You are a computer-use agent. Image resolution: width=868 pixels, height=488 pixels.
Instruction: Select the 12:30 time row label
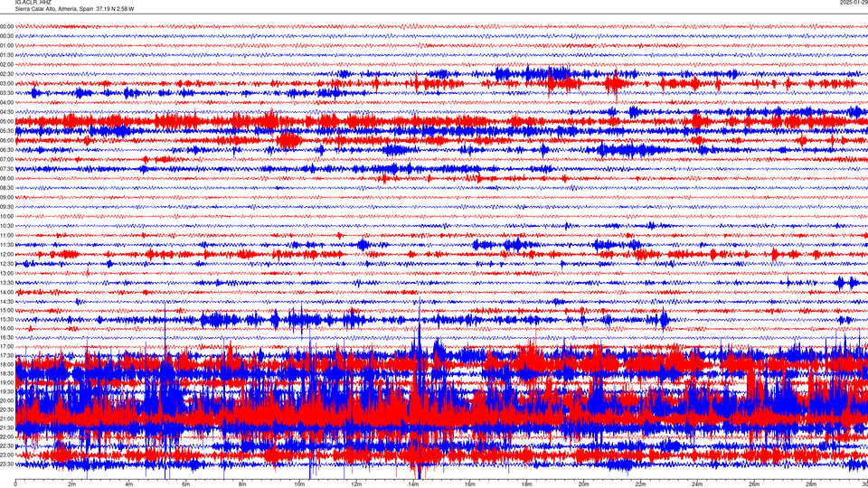tap(6, 263)
